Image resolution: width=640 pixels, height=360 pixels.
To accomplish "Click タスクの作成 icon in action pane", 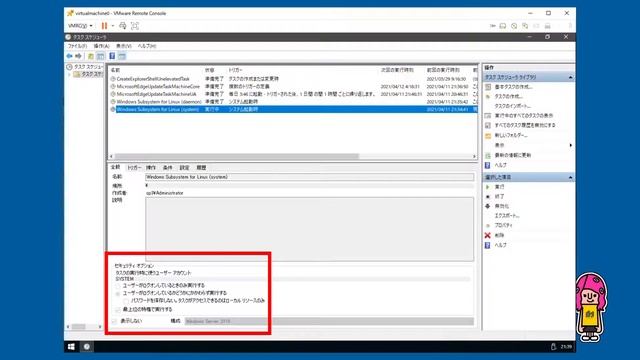I will click(488, 97).
